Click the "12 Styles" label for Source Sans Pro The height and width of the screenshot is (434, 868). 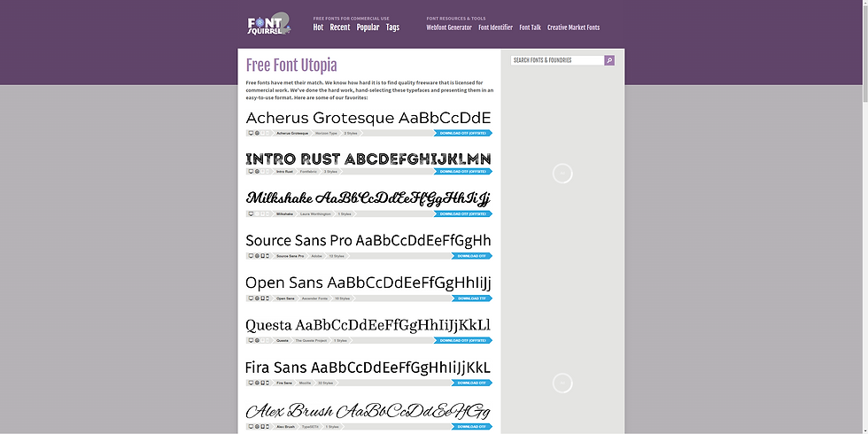pyautogui.click(x=337, y=256)
